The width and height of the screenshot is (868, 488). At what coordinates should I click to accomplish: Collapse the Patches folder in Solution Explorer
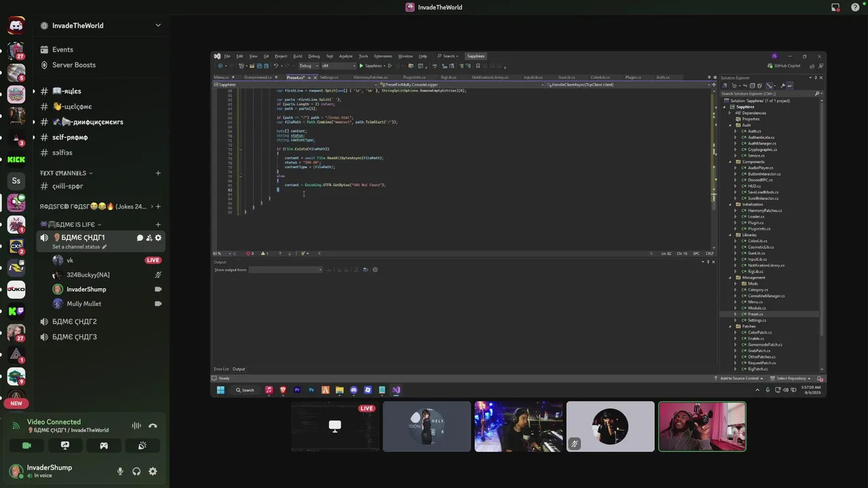[x=730, y=327]
